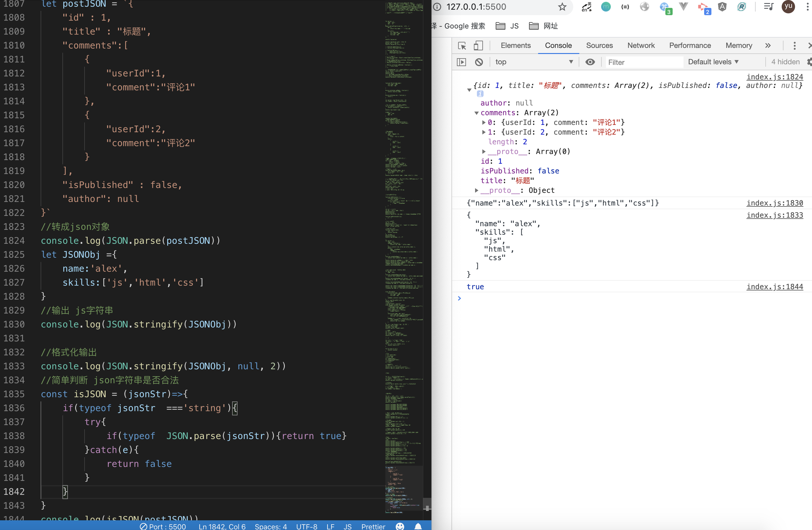Image resolution: width=812 pixels, height=530 pixels.
Task: Open the Default levels dropdown
Action: [x=713, y=62]
